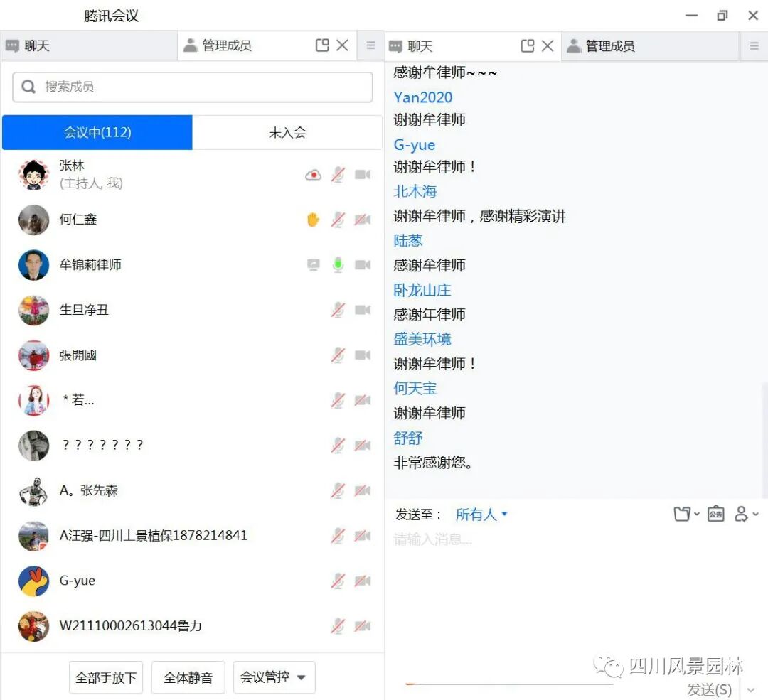Click the cloud recording icon next to 张林
The height and width of the screenshot is (700, 768).
[x=311, y=174]
